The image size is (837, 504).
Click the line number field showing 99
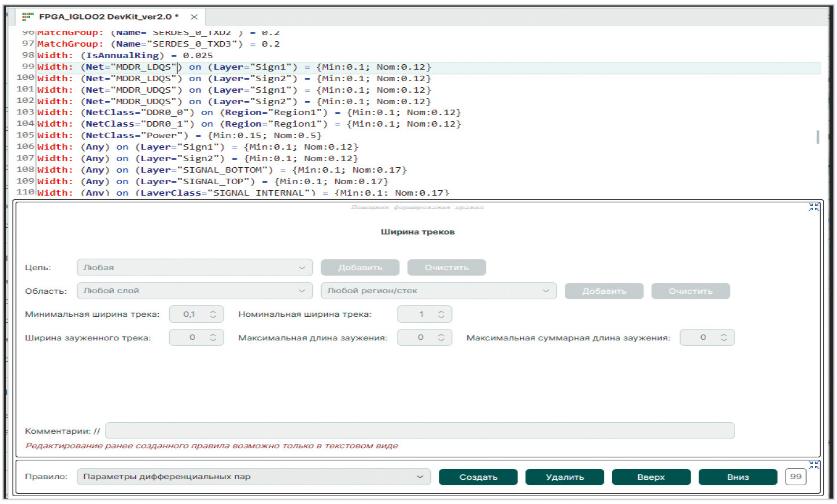pyautogui.click(x=795, y=477)
